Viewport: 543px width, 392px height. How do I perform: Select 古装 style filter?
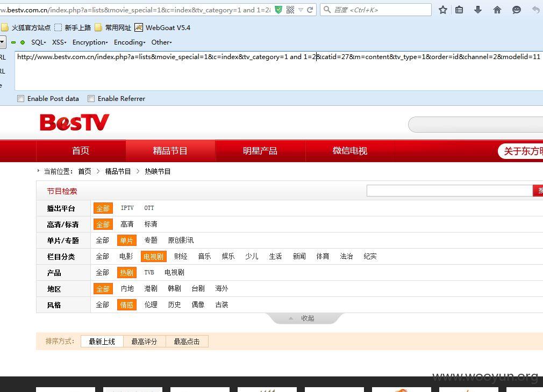click(x=222, y=304)
